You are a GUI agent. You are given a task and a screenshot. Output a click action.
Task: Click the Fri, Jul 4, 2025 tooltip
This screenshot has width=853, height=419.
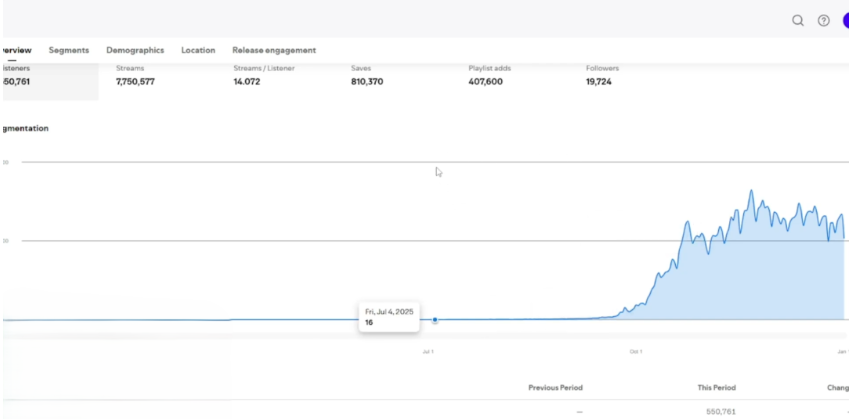pyautogui.click(x=392, y=317)
